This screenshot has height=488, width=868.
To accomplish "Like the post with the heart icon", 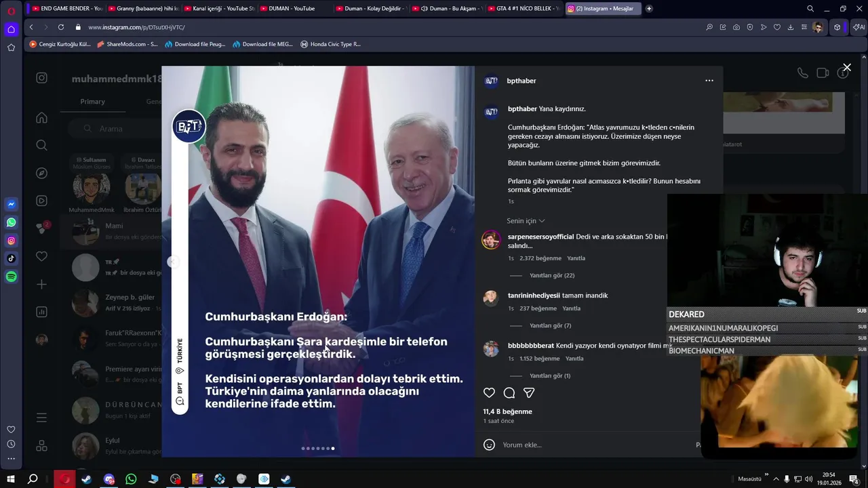I will coord(489,393).
